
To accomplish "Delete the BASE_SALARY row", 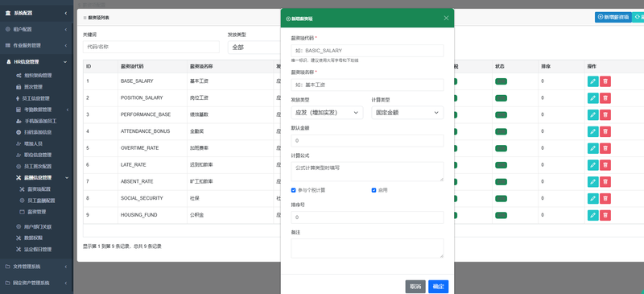I will coord(605,81).
